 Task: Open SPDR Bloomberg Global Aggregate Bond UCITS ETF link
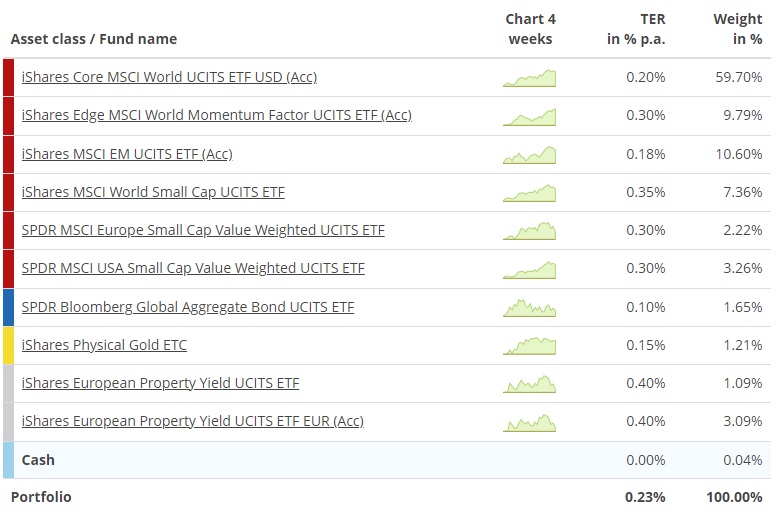[188, 307]
